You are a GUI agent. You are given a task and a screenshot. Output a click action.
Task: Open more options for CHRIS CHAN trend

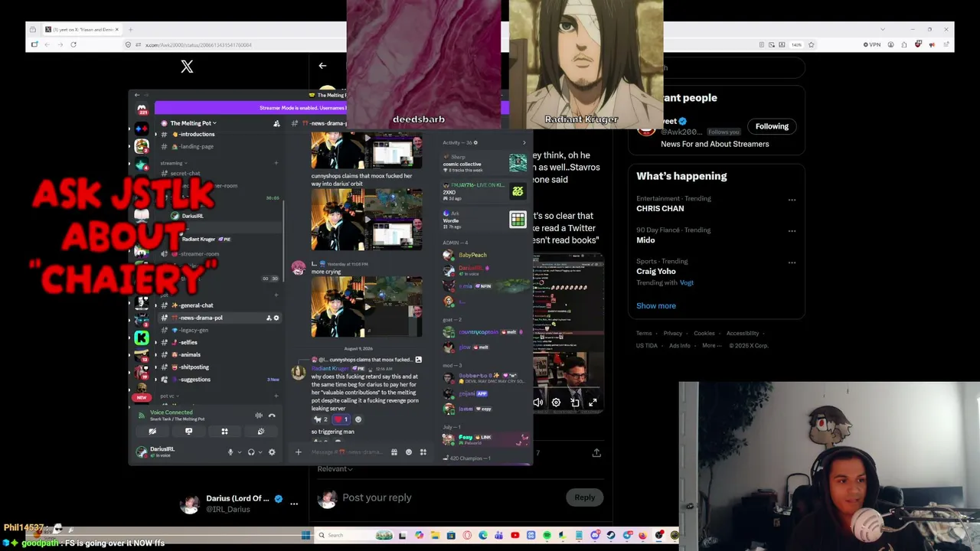pyautogui.click(x=792, y=200)
